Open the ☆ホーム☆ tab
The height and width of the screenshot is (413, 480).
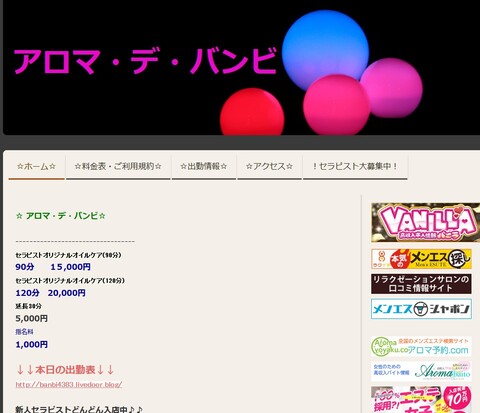pos(36,166)
